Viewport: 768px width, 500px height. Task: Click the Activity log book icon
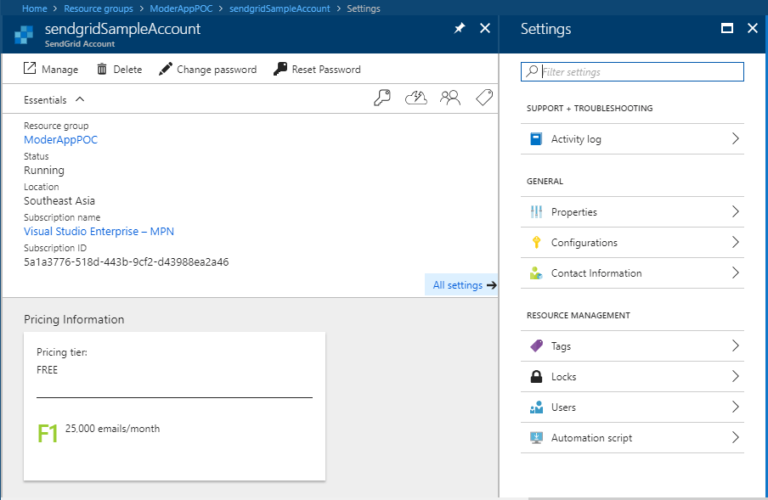pos(536,139)
